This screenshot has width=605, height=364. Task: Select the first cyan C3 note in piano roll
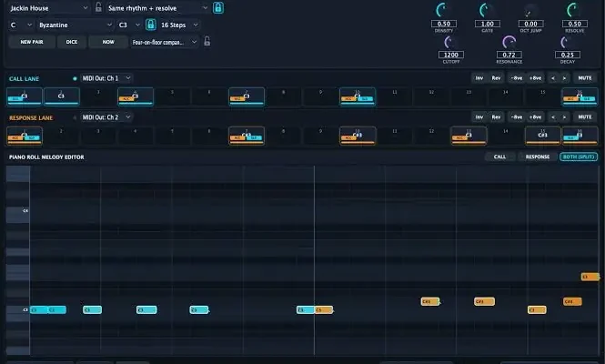[39, 309]
